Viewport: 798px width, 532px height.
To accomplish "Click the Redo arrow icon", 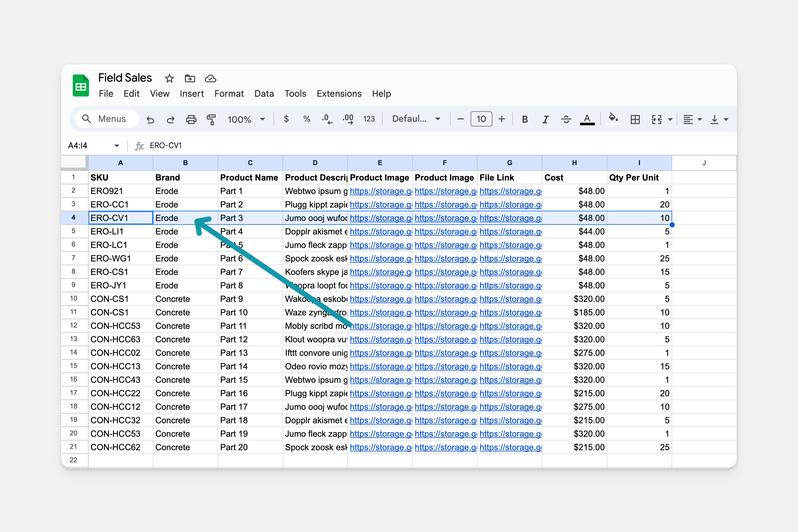I will pyautogui.click(x=170, y=119).
